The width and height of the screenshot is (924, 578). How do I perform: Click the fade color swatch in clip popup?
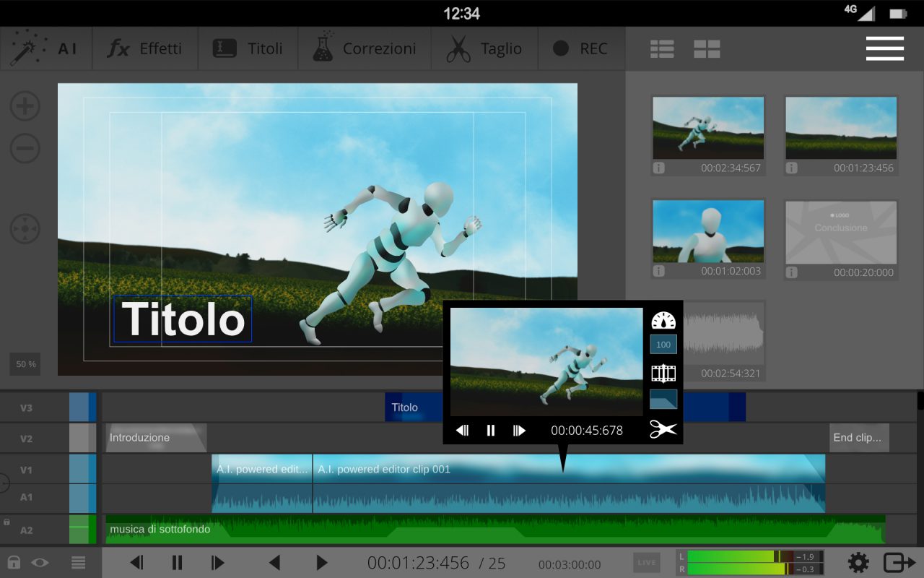click(x=663, y=400)
